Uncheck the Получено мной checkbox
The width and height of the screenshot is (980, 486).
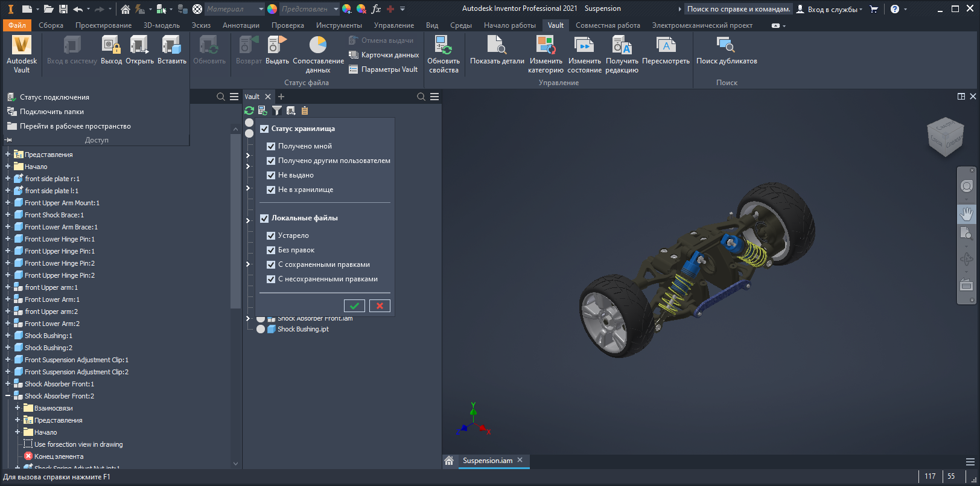tap(271, 146)
